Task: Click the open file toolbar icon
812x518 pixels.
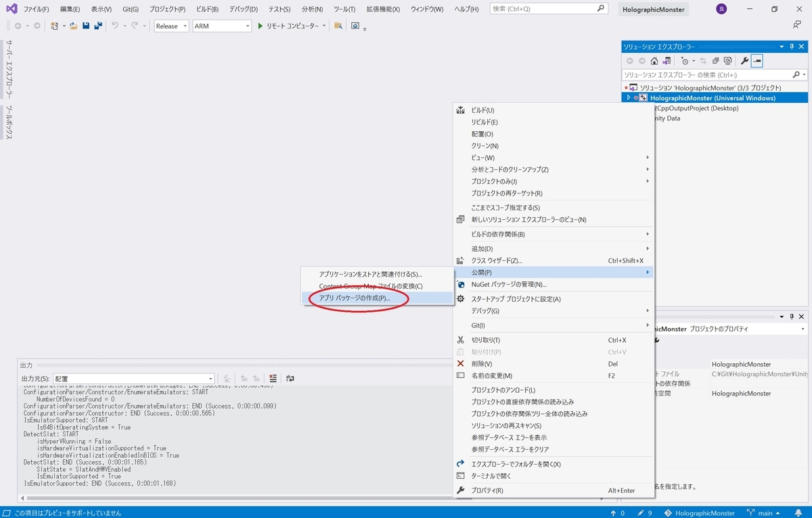Action: coord(74,26)
